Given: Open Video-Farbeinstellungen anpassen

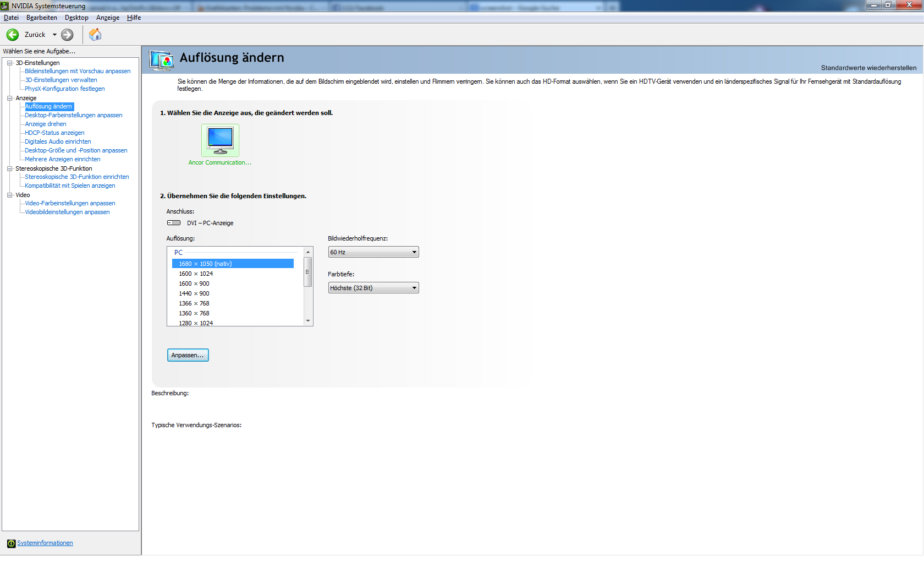Looking at the screenshot, I should (70, 203).
